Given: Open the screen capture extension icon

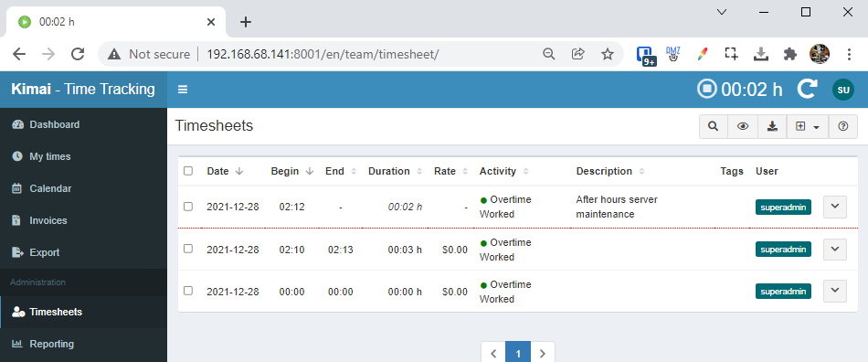Looking at the screenshot, I should (x=732, y=54).
